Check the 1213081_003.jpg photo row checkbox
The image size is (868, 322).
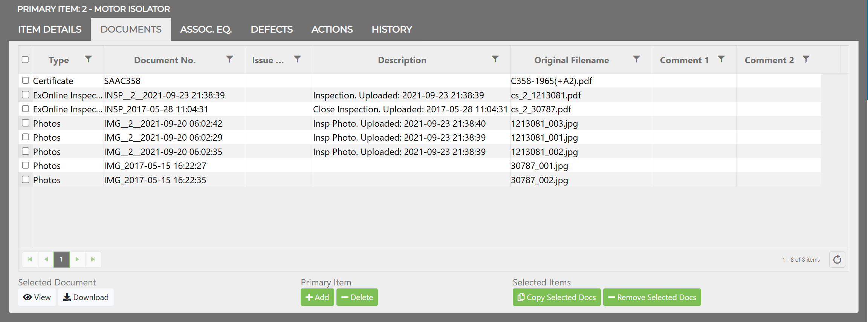25,123
